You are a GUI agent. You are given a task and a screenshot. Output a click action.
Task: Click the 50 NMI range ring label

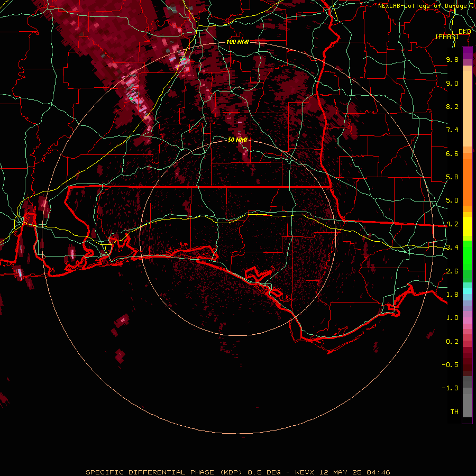tap(237, 140)
